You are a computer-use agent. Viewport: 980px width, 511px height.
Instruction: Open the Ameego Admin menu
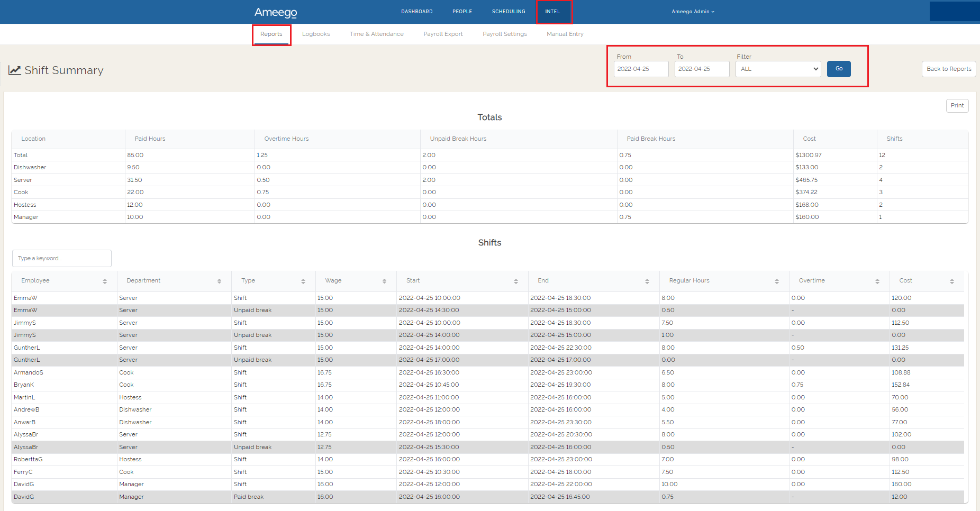click(693, 11)
